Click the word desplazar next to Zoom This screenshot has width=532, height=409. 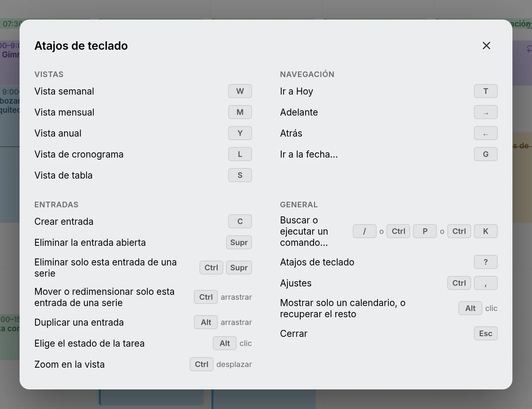234,365
